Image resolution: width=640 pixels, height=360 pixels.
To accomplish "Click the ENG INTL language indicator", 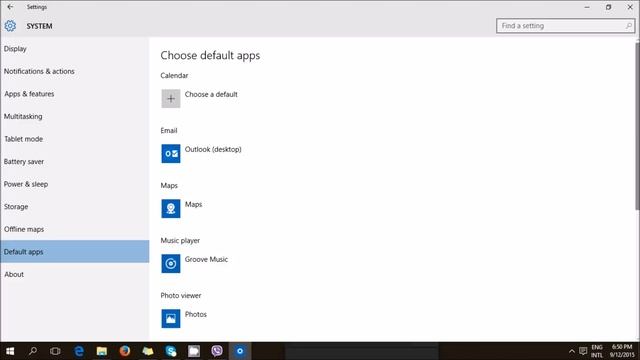I will pyautogui.click(x=597, y=351).
